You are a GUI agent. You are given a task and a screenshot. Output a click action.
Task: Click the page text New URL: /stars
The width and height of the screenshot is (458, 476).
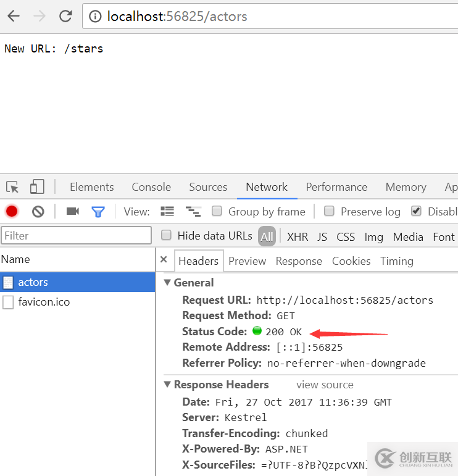tap(54, 49)
